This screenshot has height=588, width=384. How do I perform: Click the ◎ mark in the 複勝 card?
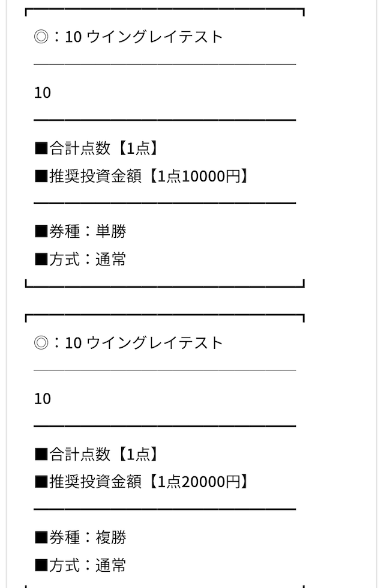41,343
